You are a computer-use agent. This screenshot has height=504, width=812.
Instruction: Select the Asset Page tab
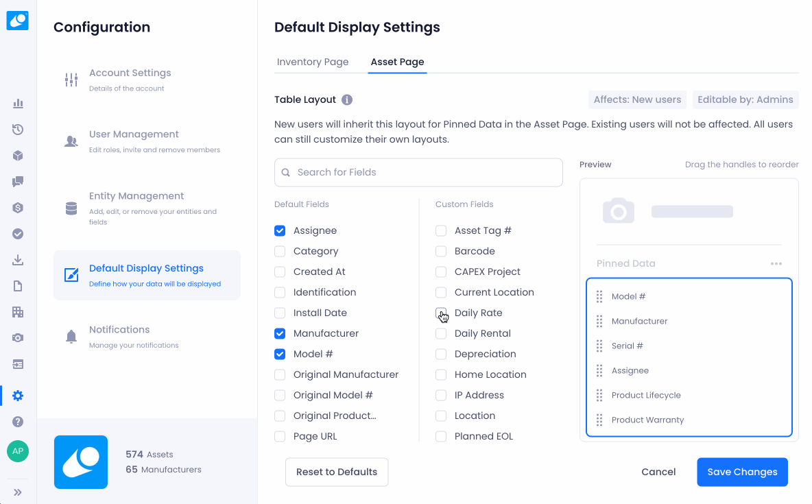tap(397, 62)
